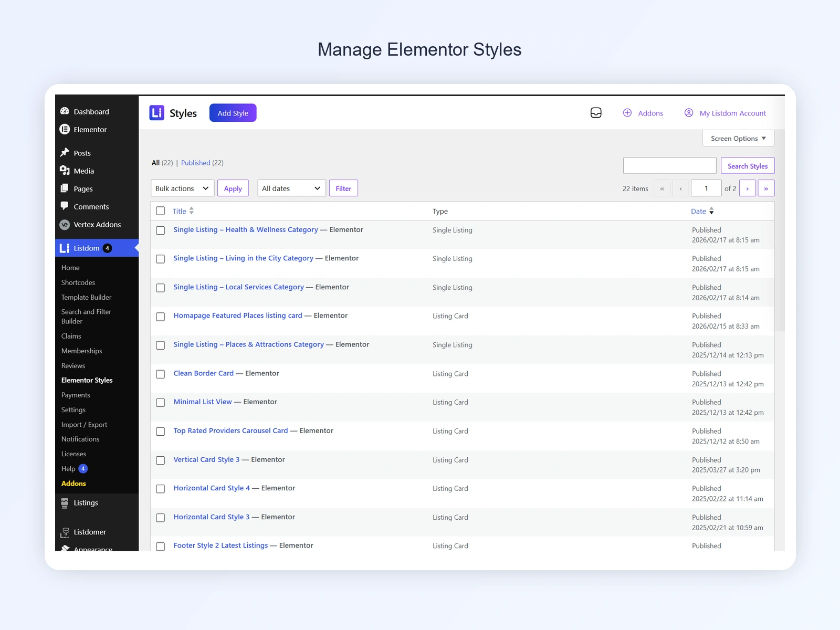
Task: Check Horizontal Card Style 4 checkbox
Action: 161,489
